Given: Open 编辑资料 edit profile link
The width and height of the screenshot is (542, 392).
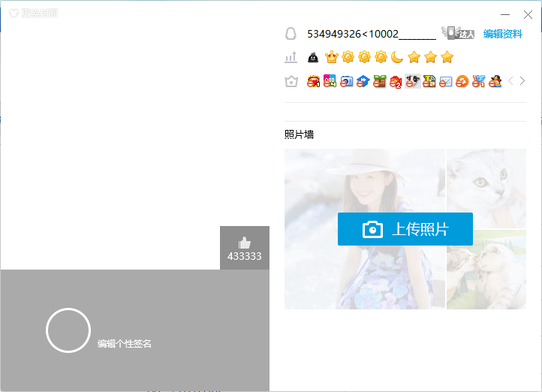Looking at the screenshot, I should tap(503, 34).
